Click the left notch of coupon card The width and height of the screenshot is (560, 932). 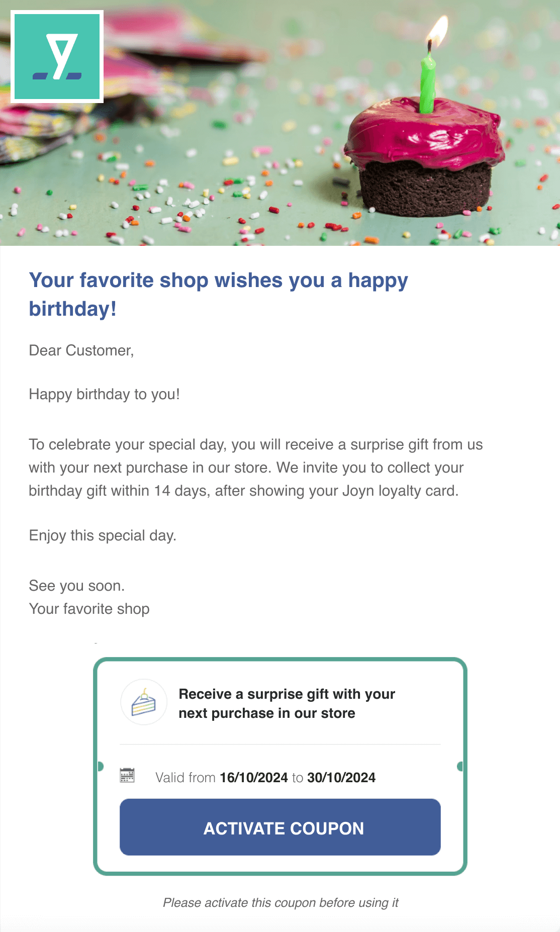coord(101,766)
